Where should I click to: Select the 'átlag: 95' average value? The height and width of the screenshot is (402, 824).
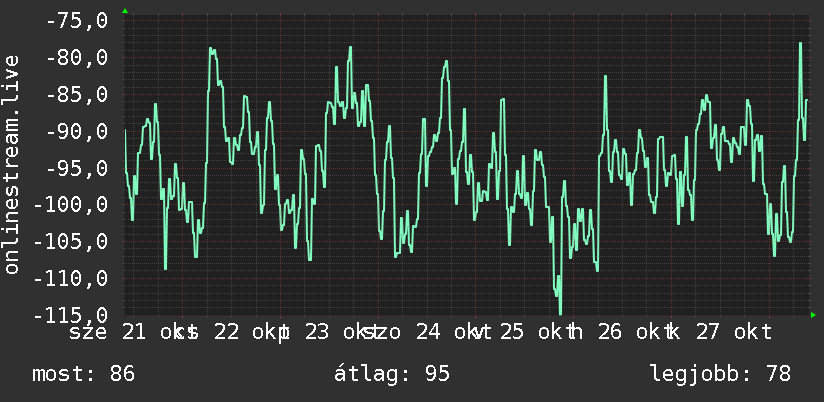(x=392, y=374)
